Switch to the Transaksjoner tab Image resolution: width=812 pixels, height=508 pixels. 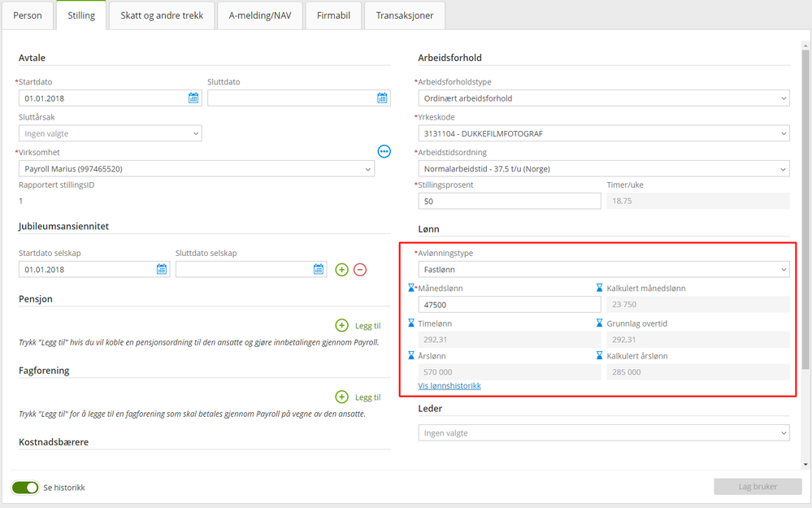click(405, 15)
